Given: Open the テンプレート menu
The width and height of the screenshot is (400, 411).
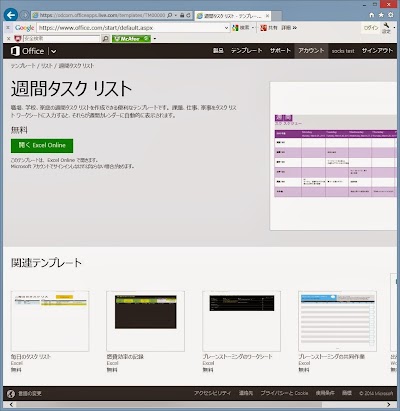Looking at the screenshot, I should click(x=246, y=51).
